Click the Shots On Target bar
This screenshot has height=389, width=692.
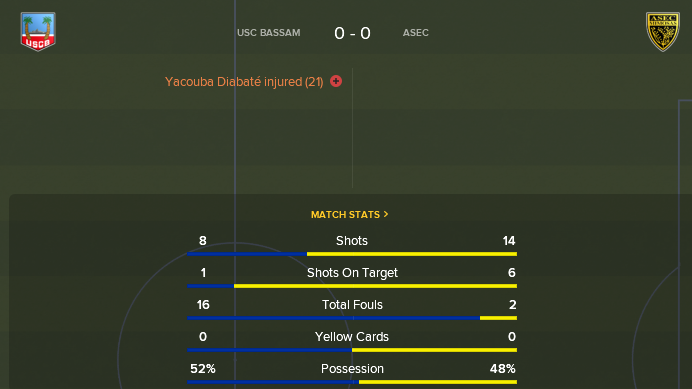[352, 286]
